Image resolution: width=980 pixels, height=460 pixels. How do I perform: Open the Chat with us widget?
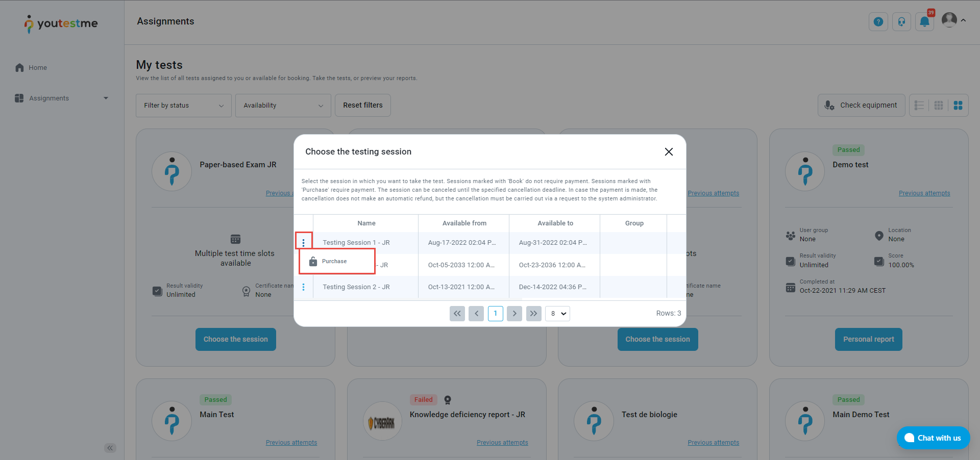[933, 438]
